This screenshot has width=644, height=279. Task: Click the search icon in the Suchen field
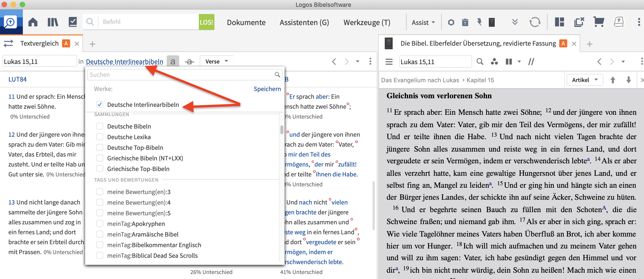pyautogui.click(x=277, y=75)
